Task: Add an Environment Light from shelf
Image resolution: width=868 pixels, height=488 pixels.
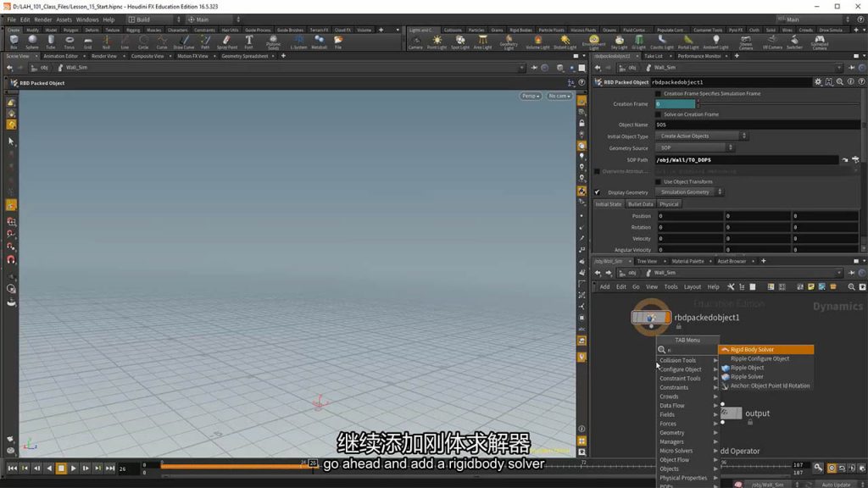Action: [x=593, y=42]
